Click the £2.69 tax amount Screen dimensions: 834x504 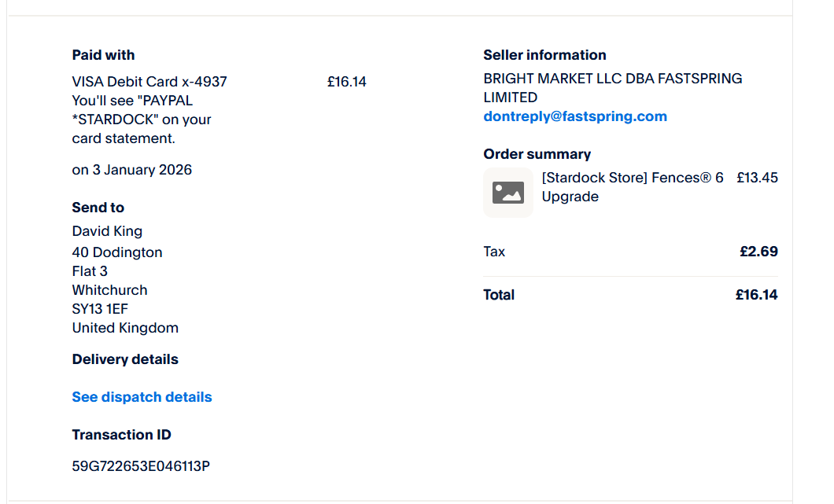pos(758,252)
